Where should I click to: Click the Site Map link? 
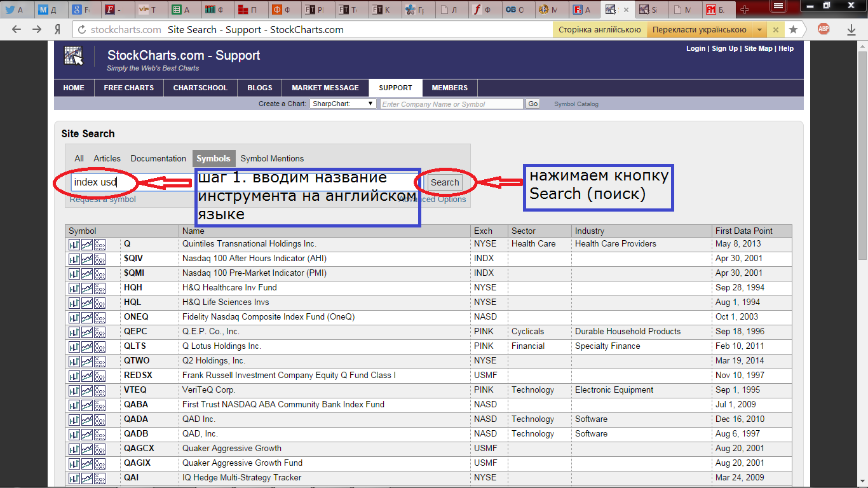(758, 48)
